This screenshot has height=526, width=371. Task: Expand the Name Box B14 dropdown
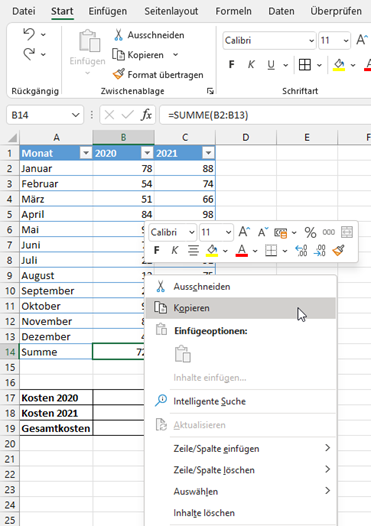(75, 115)
